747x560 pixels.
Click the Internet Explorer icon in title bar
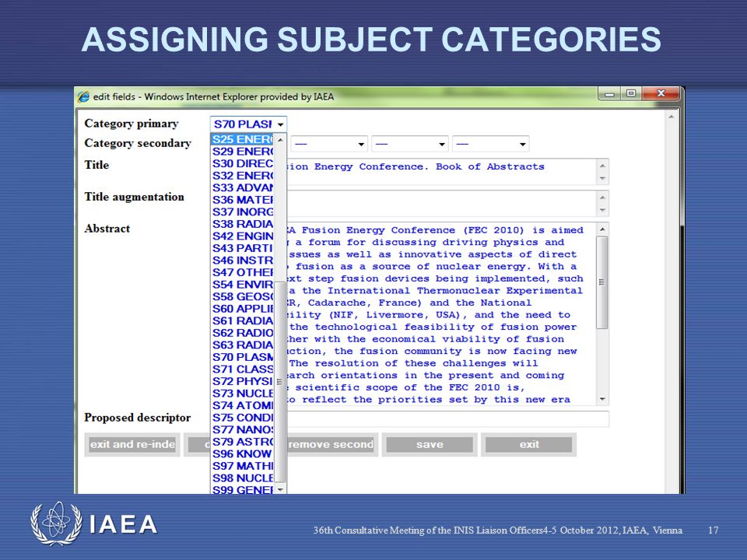(x=83, y=96)
